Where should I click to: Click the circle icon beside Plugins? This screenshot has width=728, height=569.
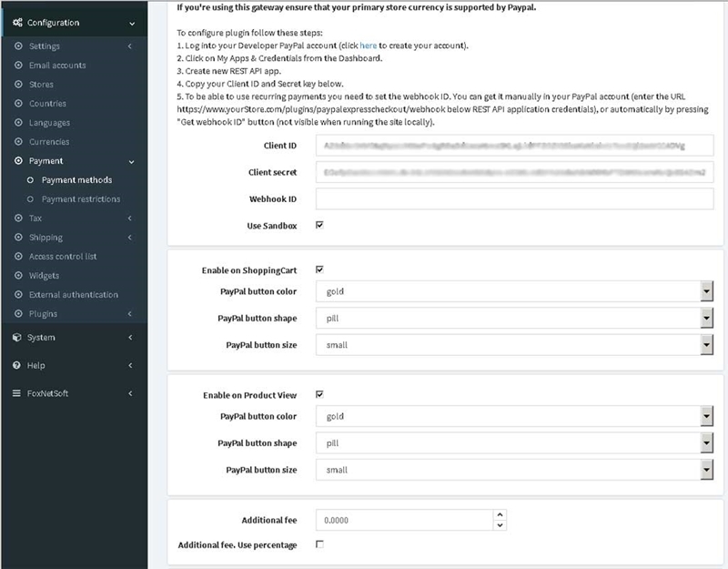18,313
